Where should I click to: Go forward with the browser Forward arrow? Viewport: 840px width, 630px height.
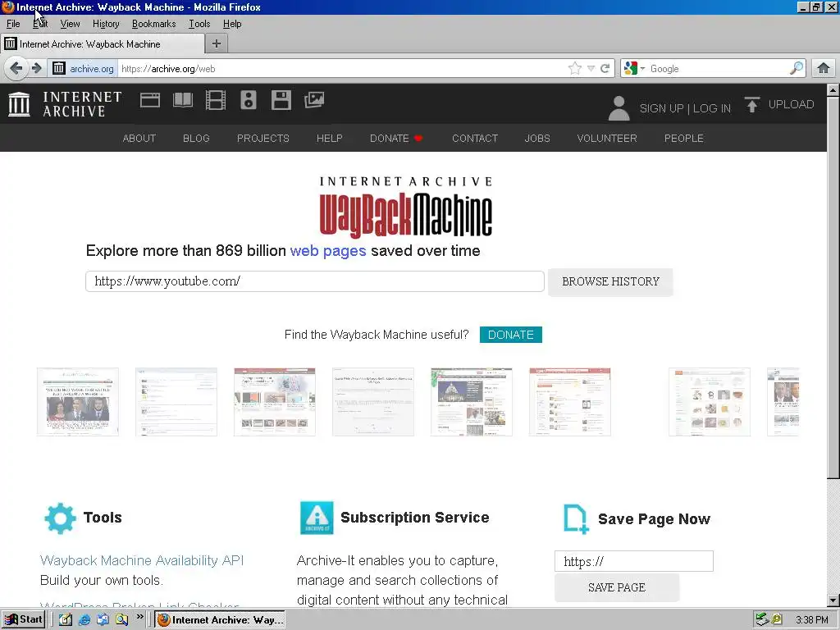[x=36, y=68]
